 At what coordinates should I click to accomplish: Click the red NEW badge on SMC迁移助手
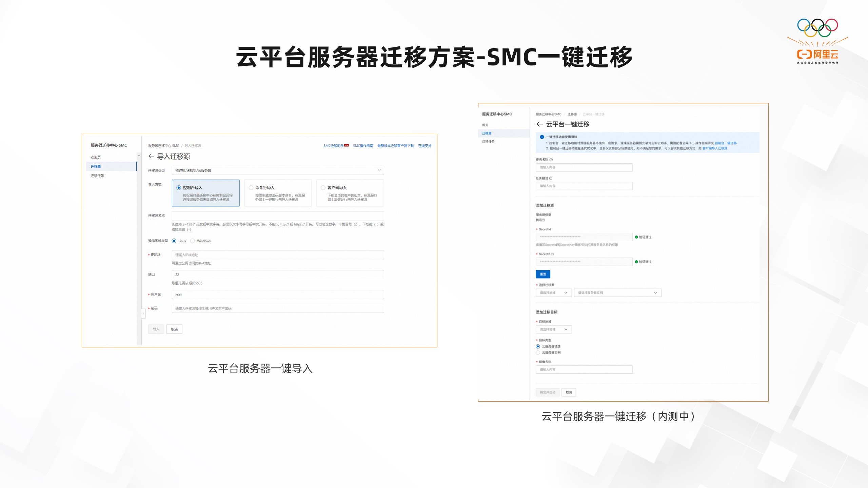347,145
